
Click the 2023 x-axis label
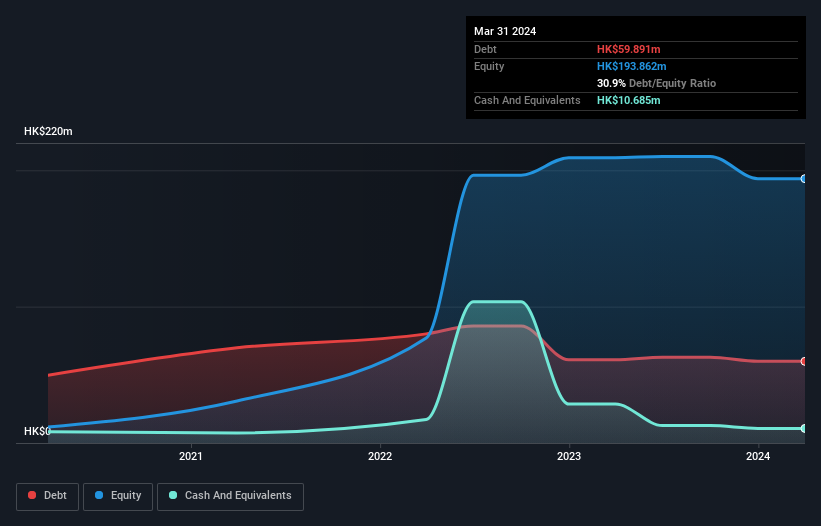click(x=569, y=456)
